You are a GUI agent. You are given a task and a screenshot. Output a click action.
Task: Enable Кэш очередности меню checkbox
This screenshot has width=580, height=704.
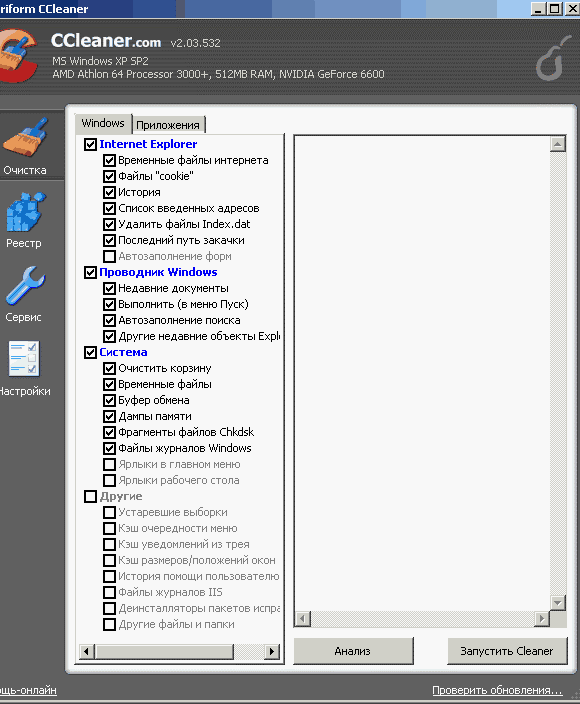(x=109, y=528)
